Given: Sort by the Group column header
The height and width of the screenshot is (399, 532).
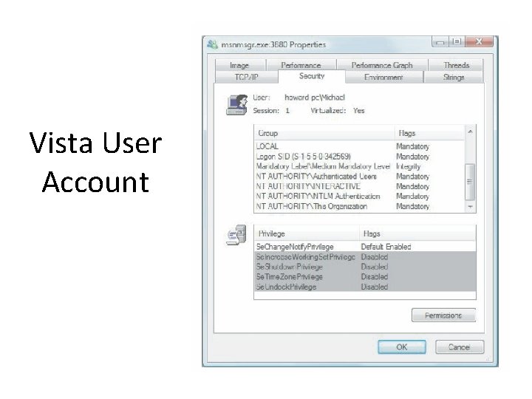Looking at the screenshot, I should 324,133.
